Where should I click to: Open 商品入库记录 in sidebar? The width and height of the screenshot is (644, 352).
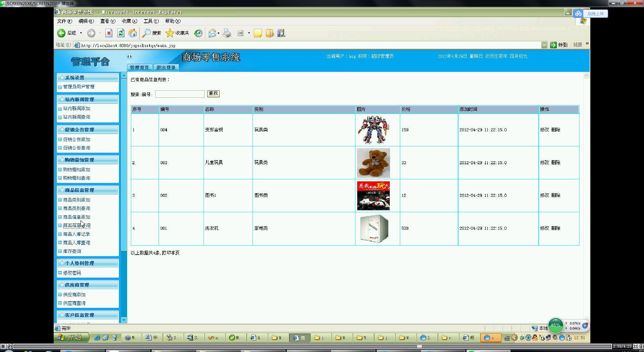click(77, 234)
